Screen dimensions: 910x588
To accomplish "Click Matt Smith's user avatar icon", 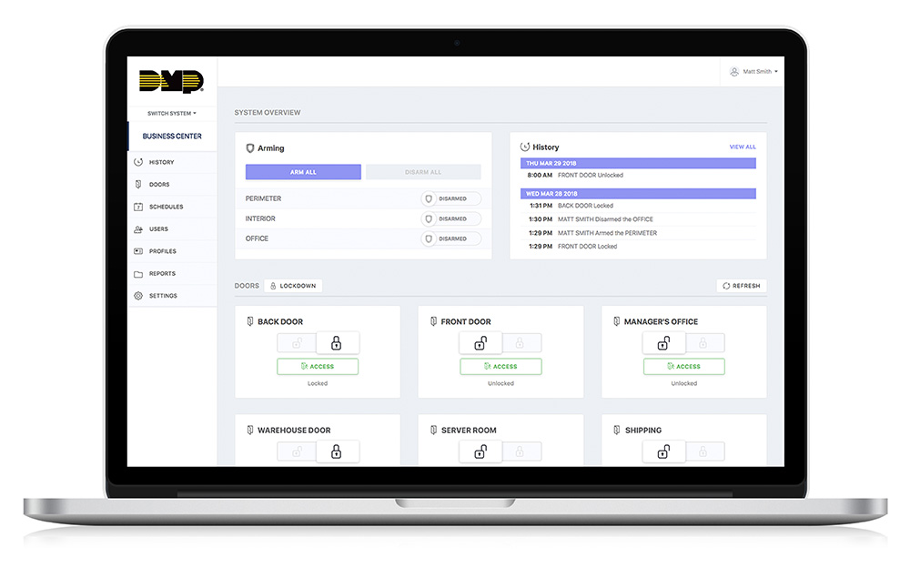I will tap(734, 72).
